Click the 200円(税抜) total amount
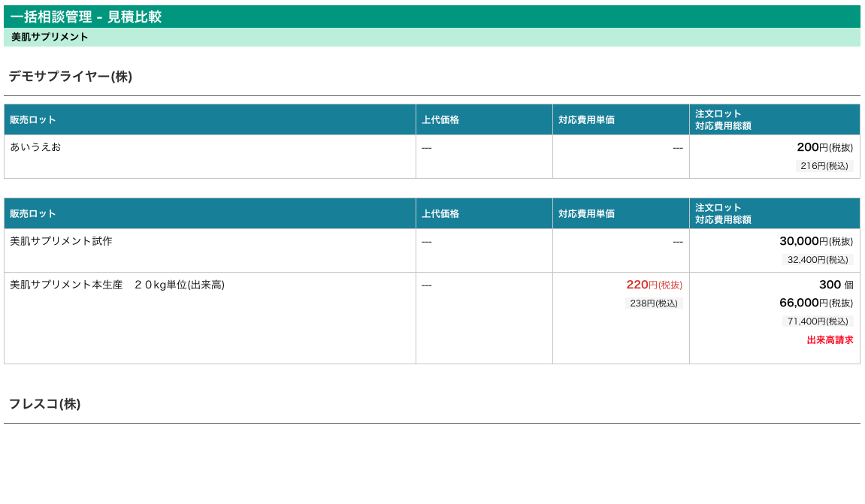Image resolution: width=865 pixels, height=504 pixels. [824, 147]
